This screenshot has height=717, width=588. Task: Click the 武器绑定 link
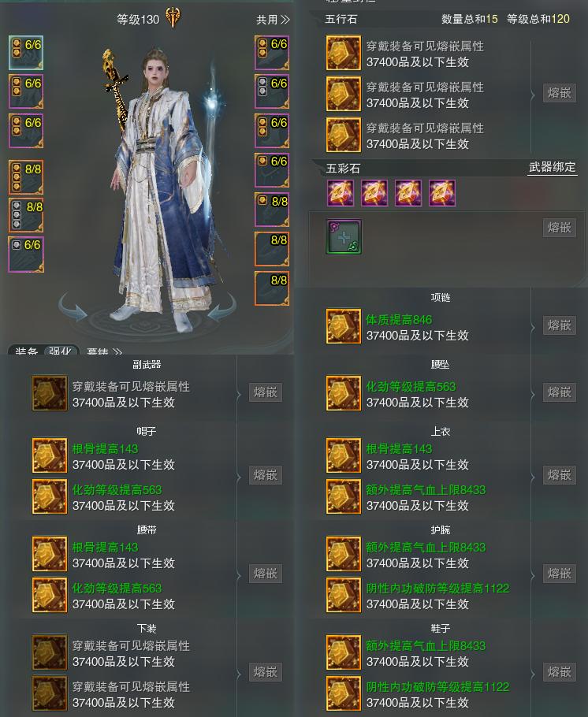(553, 167)
